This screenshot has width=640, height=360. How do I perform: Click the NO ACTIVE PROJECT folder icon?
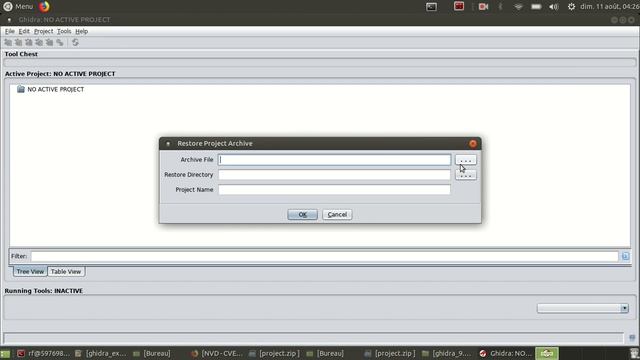[21, 89]
